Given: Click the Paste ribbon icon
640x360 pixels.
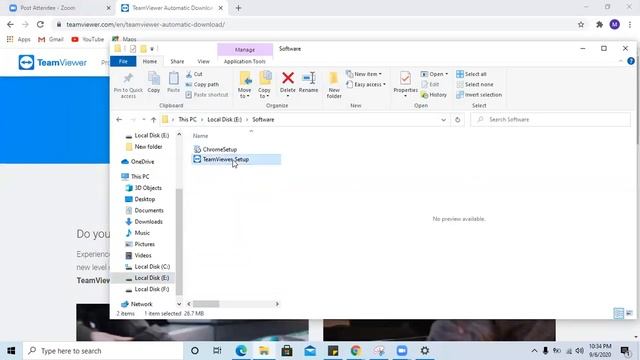Looking at the screenshot, I should click(x=173, y=82).
